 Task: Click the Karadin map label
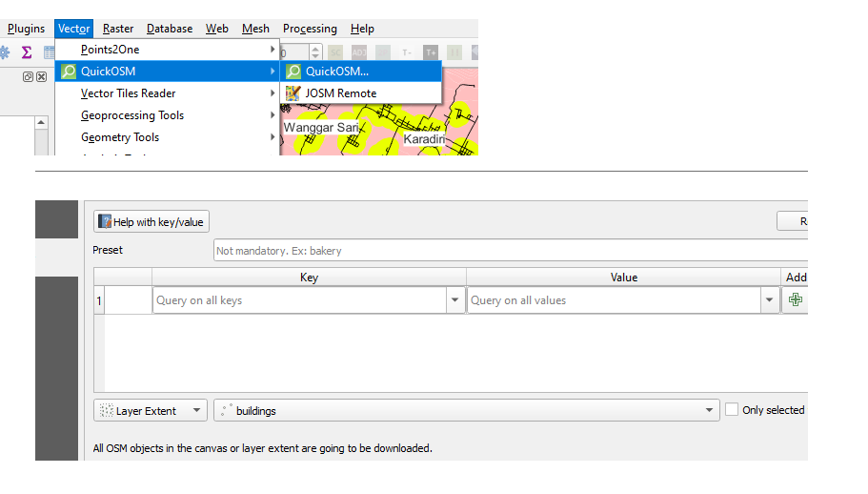click(424, 138)
